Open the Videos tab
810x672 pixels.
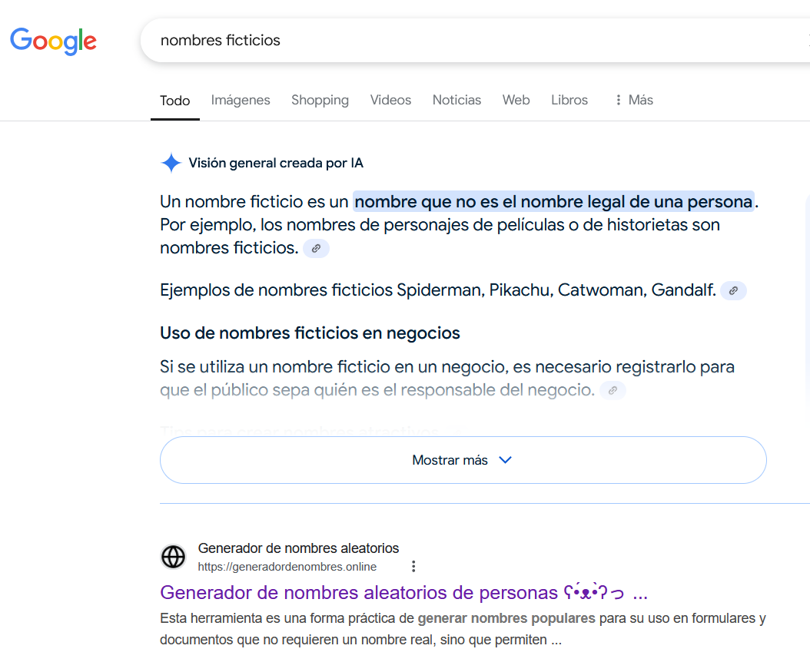390,100
